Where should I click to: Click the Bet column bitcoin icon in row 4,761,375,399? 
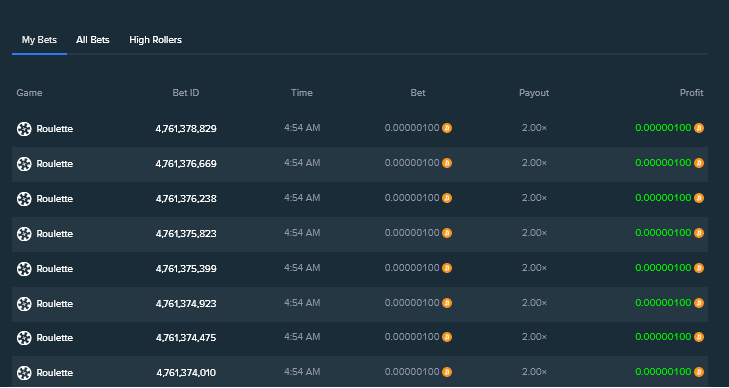click(447, 268)
